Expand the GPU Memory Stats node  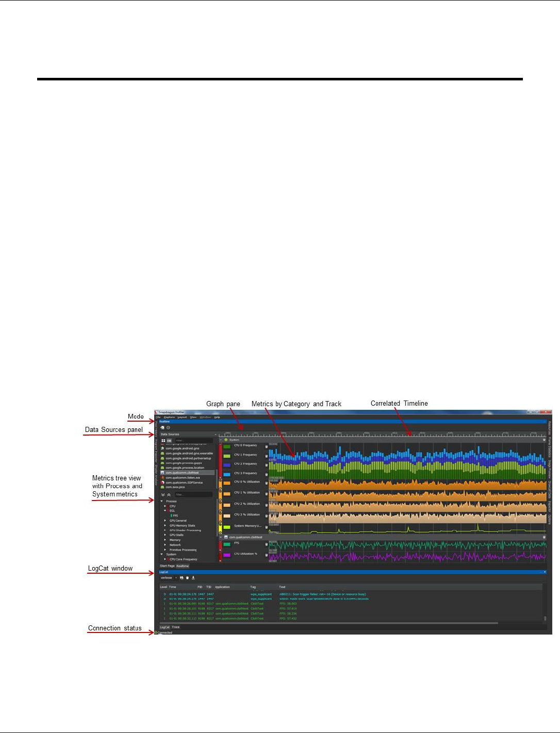(165, 525)
